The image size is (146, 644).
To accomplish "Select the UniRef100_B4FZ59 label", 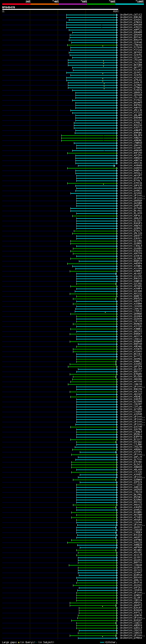I will (x=131, y=153).
